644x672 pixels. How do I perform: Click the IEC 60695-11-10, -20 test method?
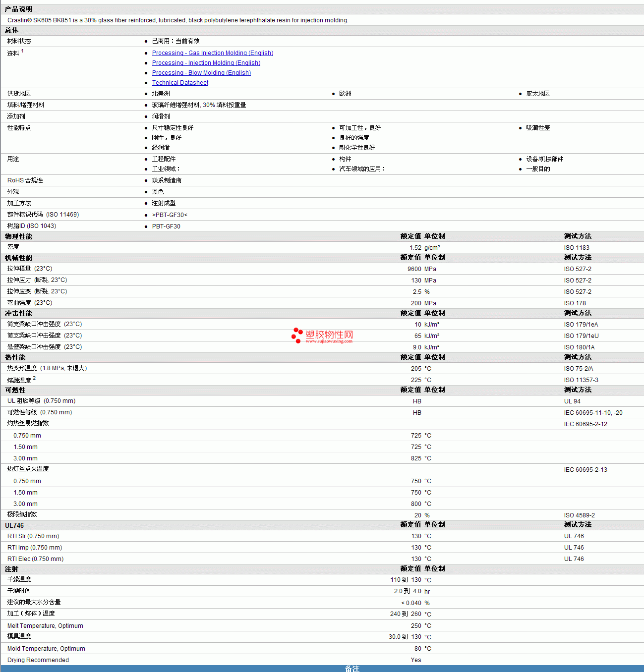593,413
